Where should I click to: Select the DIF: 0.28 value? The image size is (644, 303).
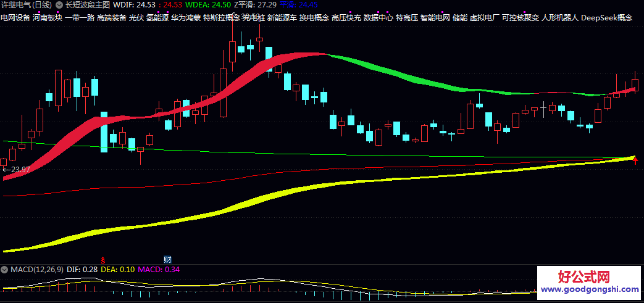(82, 270)
